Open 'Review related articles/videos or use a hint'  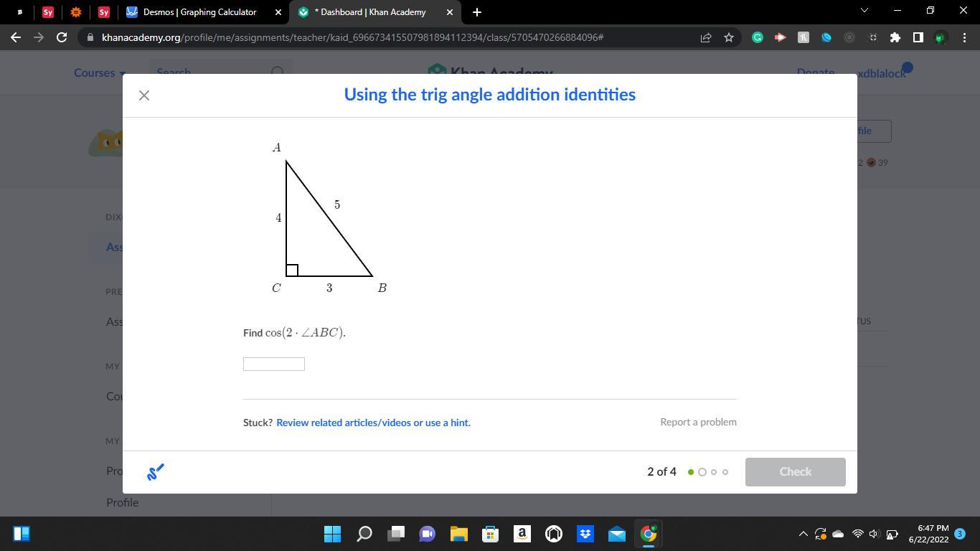373,423
